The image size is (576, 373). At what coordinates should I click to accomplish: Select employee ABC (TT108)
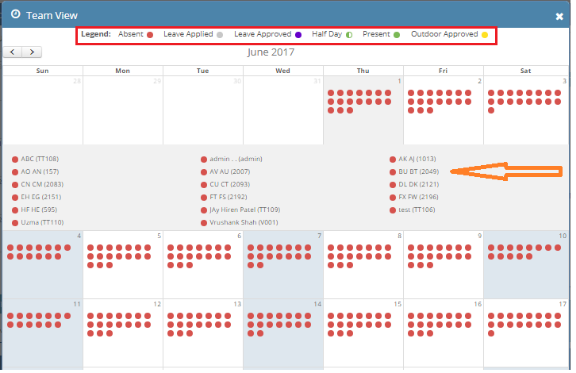point(40,159)
